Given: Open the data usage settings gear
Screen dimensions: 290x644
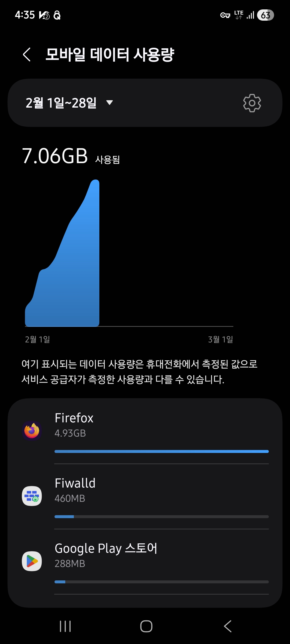Looking at the screenshot, I should coord(252,103).
